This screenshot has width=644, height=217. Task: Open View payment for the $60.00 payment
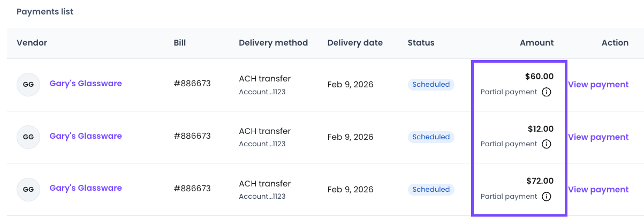pos(598,85)
